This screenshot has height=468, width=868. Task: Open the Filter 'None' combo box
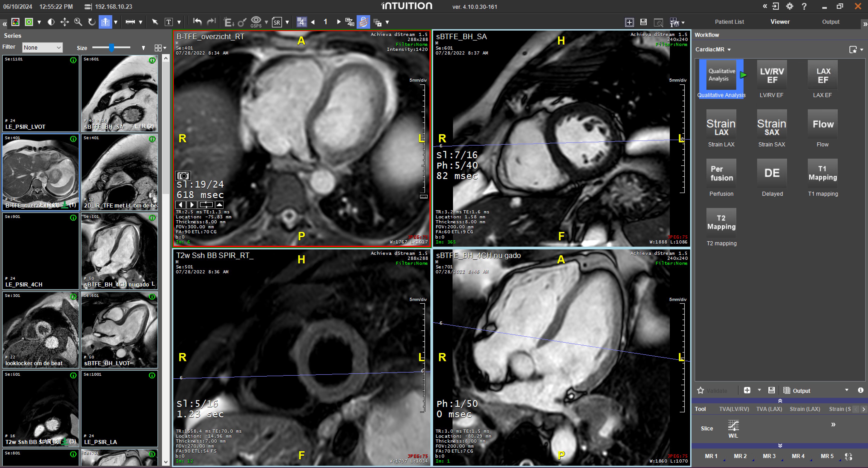pos(43,48)
